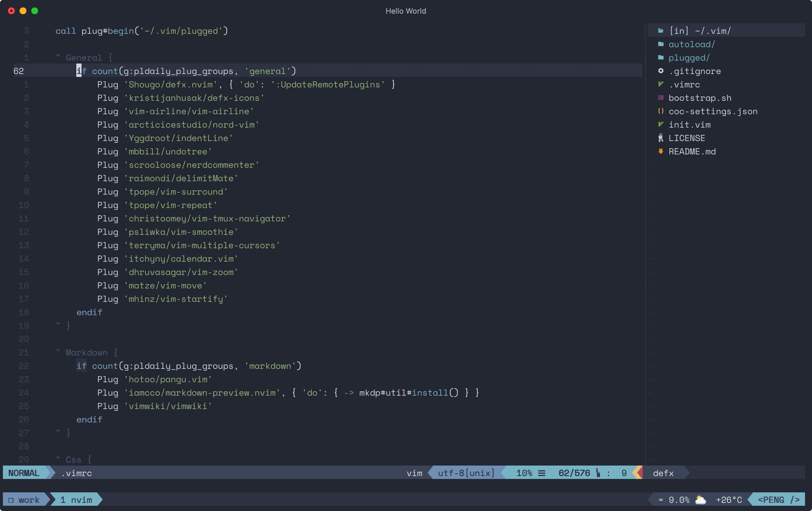Click the Vim icon beside .vimrc in defx

pos(661,84)
